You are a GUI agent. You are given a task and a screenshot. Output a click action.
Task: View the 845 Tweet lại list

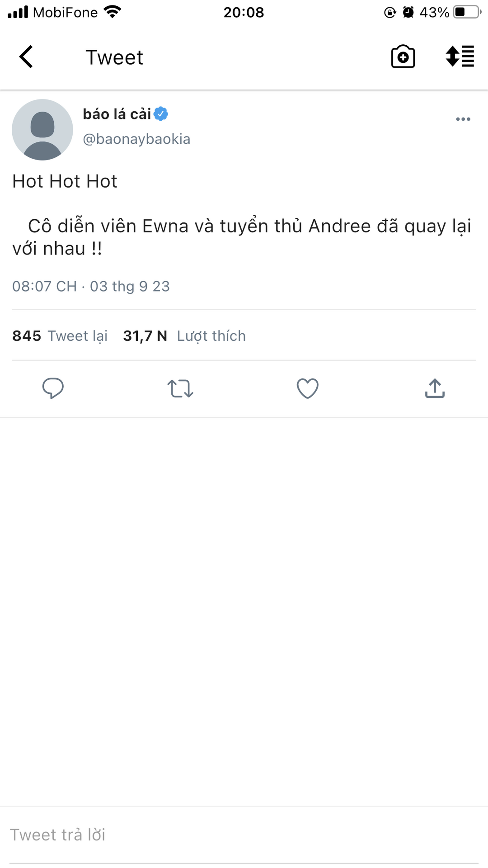coord(60,336)
